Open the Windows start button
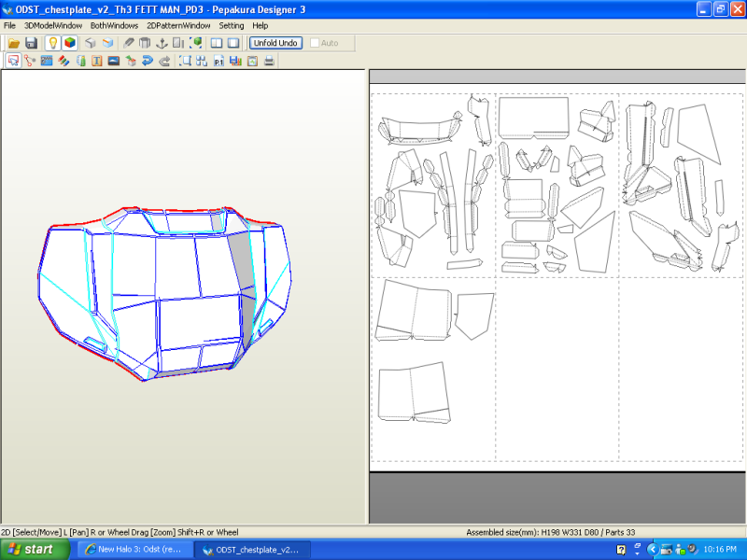 coord(35,550)
